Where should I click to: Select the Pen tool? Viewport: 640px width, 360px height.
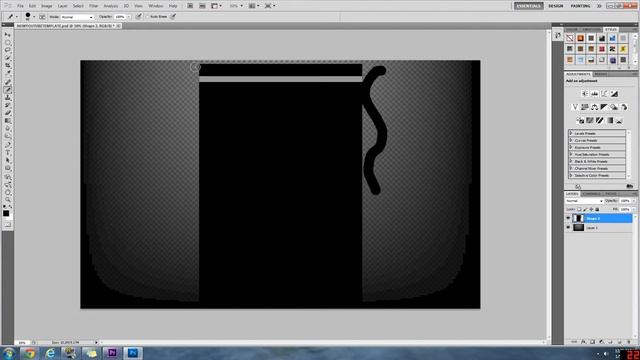(x=7, y=144)
